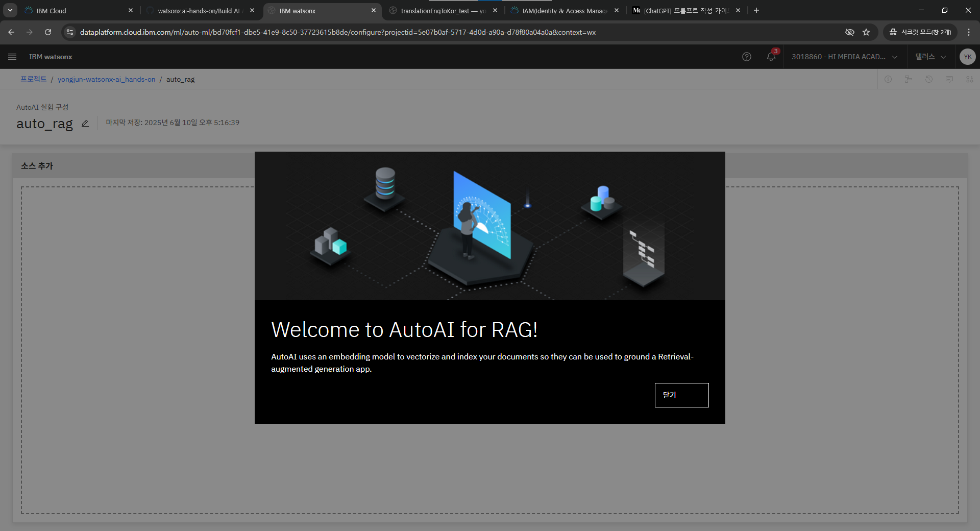Open Chrome's three-dot menu
The height and width of the screenshot is (531, 980).
(969, 32)
